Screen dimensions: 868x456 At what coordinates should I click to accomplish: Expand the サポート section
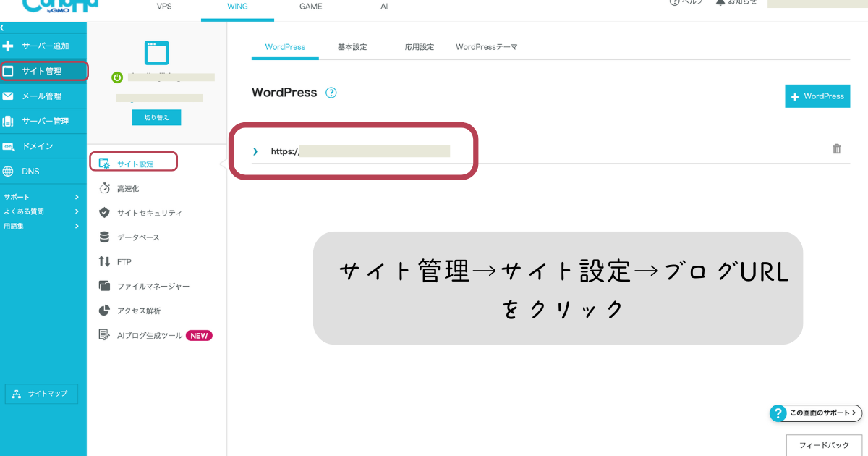point(41,197)
